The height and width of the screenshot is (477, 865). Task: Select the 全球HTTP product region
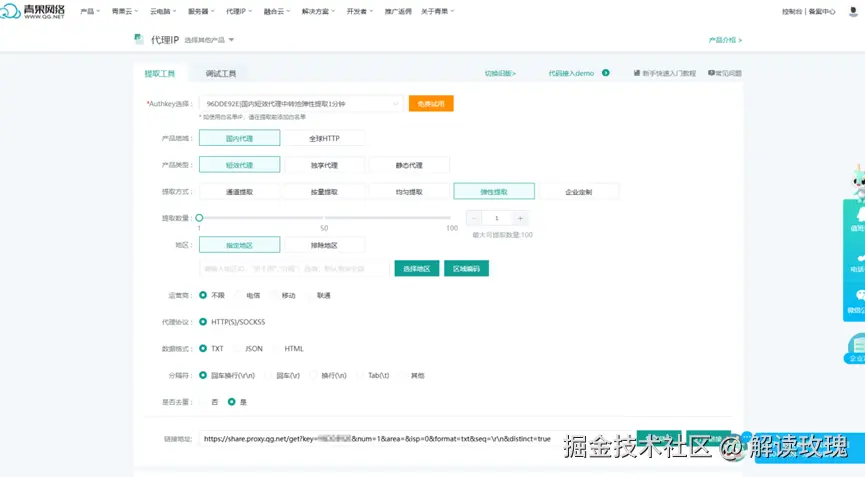324,138
